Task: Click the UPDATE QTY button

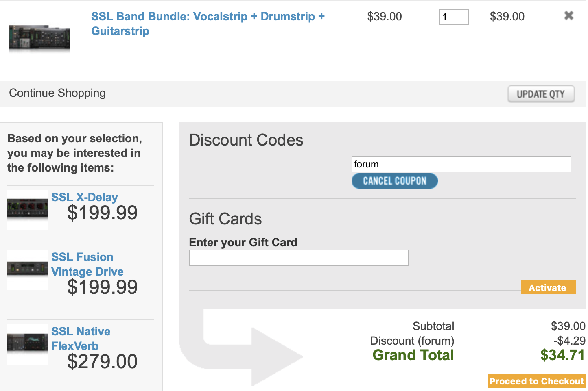Action: click(541, 94)
